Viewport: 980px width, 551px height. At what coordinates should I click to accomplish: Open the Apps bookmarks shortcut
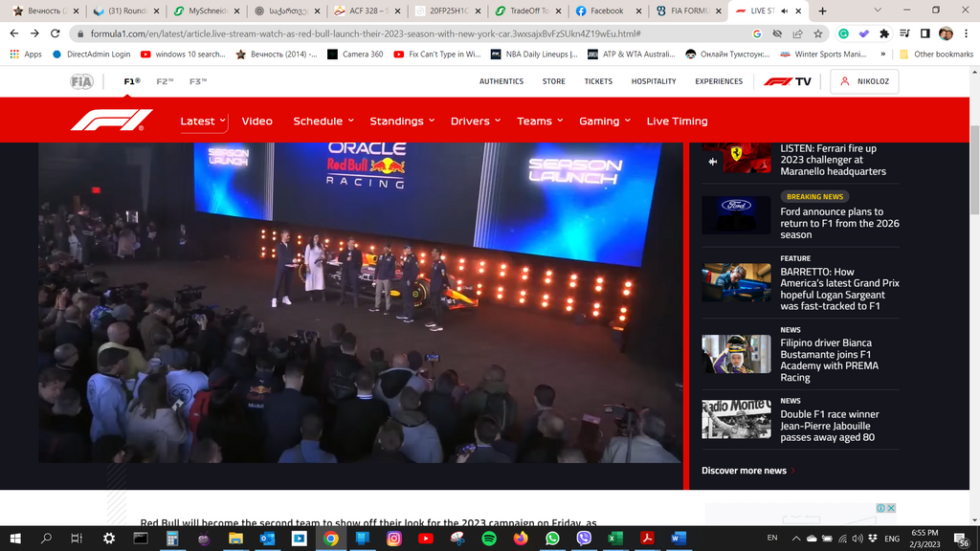point(26,55)
